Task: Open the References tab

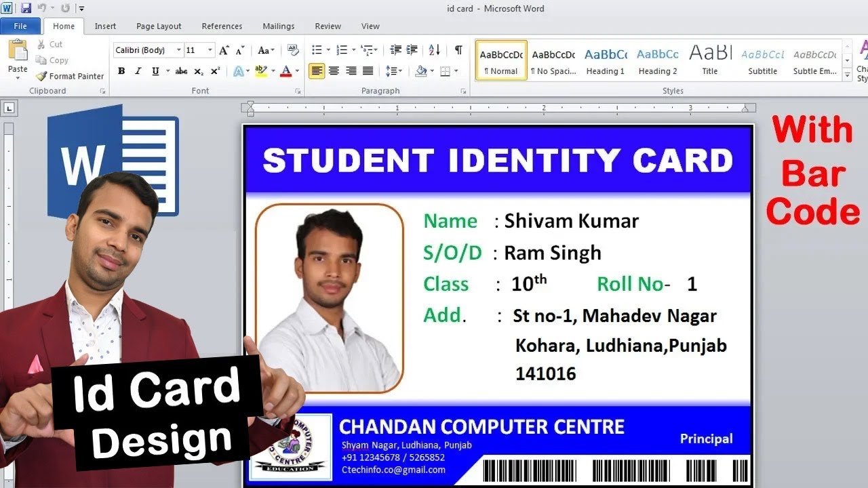Action: point(222,26)
